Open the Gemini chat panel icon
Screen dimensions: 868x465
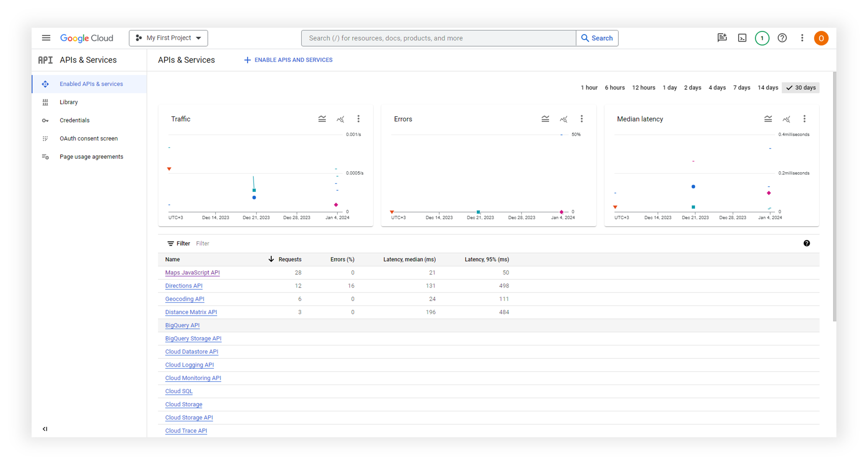(722, 38)
